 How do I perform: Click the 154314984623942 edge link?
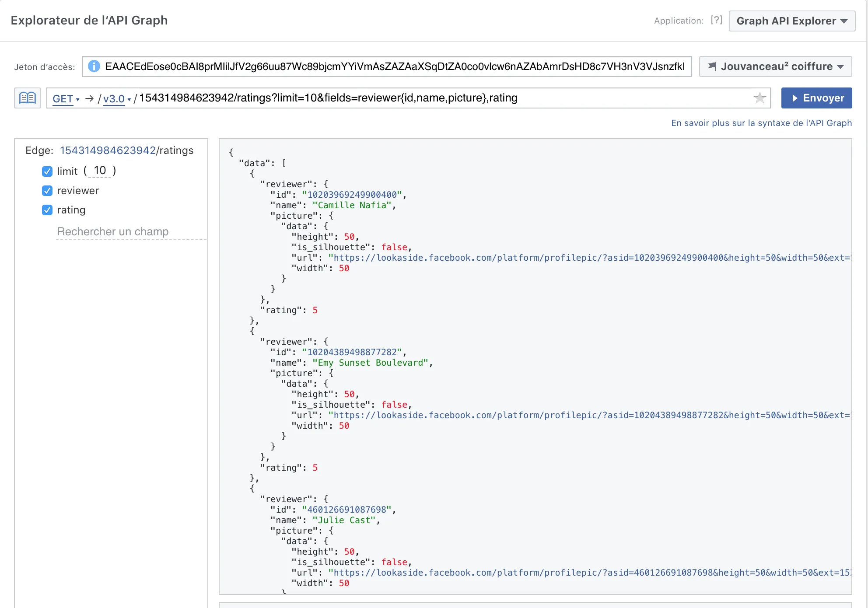pos(108,150)
